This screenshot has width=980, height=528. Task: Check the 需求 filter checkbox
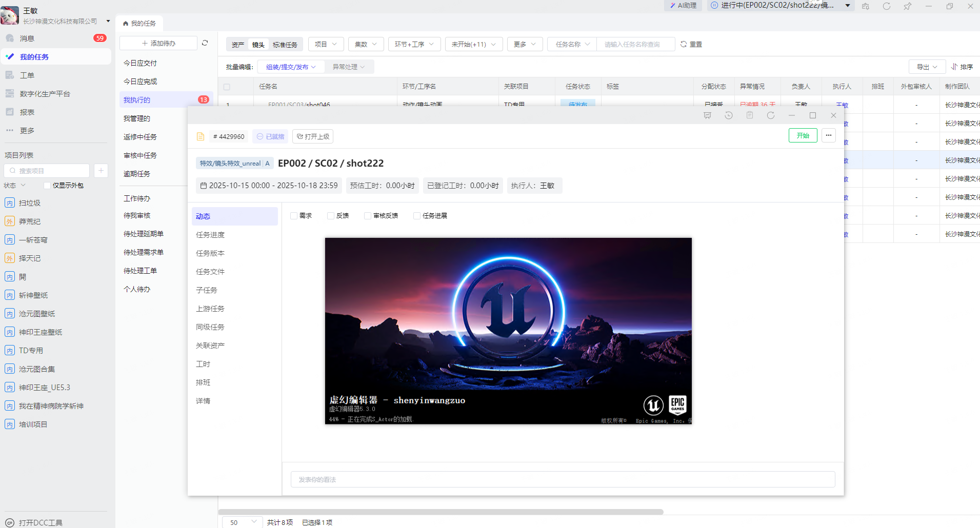pos(294,216)
